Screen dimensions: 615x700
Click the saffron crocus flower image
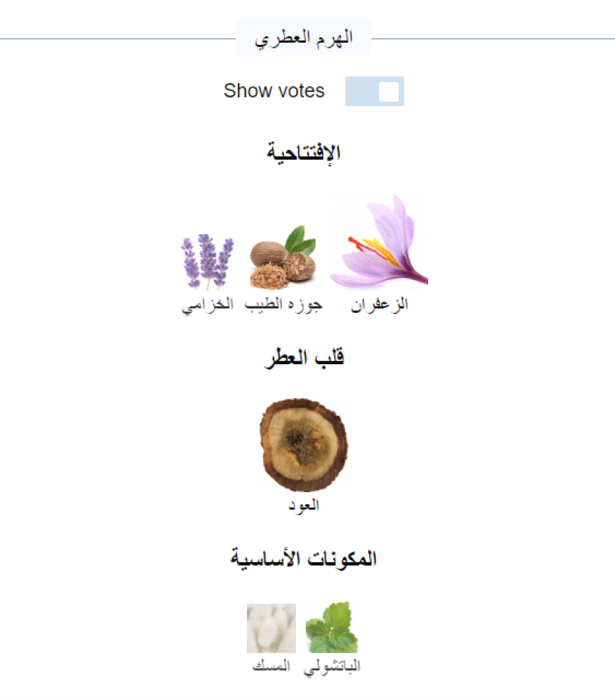click(x=379, y=241)
